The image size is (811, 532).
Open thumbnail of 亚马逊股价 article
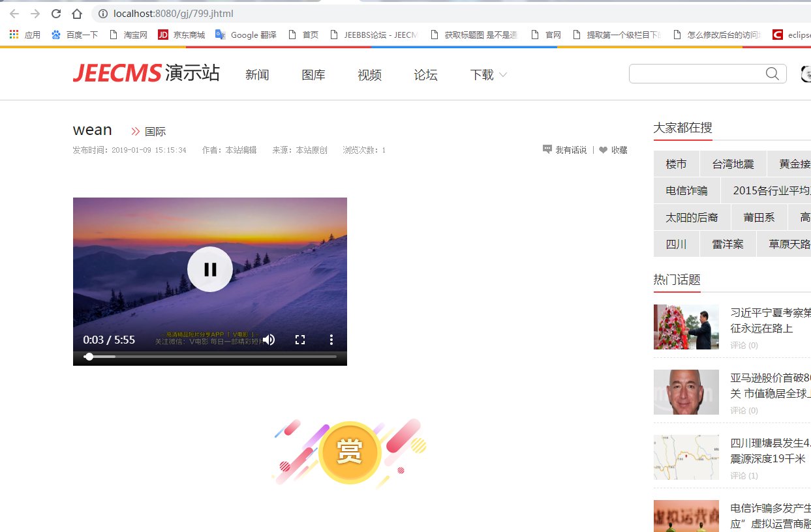tap(686, 392)
